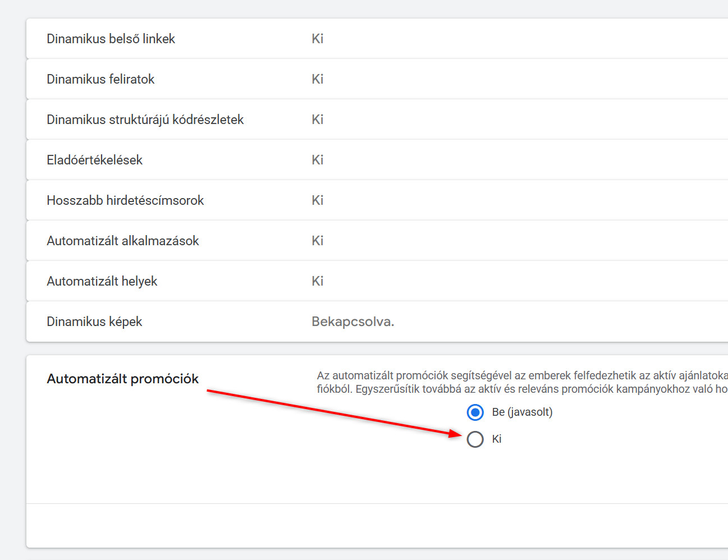Expand the "Hosszabb hirdetéscímsorok" label
The width and height of the screenshot is (728, 560).
coord(125,200)
